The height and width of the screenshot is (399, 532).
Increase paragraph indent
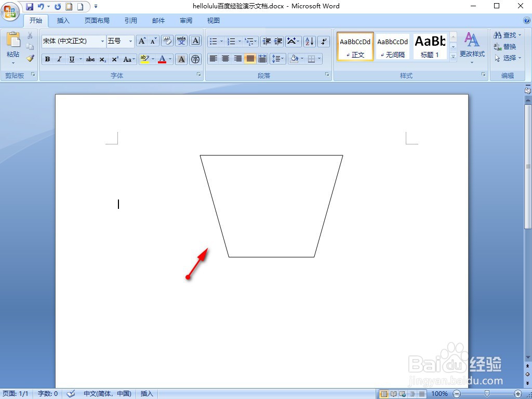click(278, 42)
